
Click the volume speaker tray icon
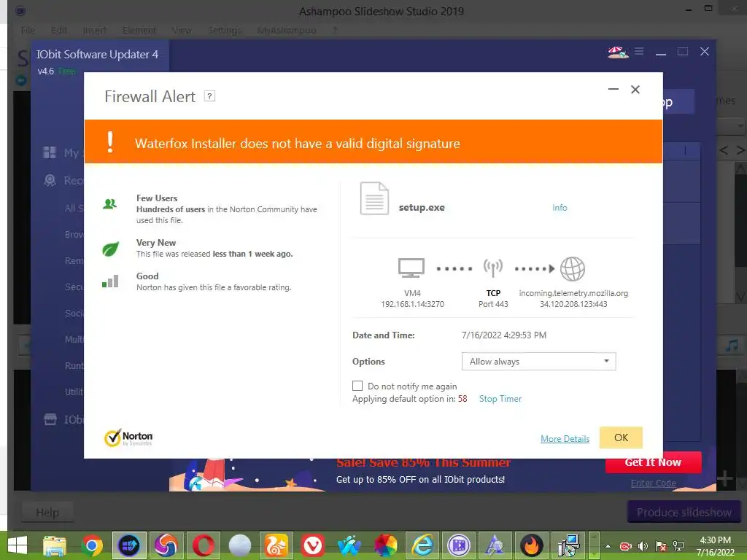tap(643, 546)
